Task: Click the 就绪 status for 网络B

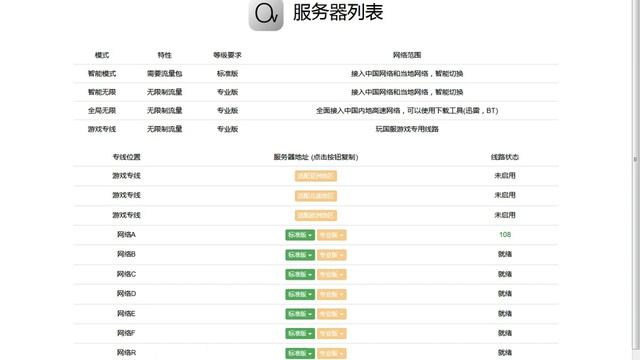Action: 505,254
